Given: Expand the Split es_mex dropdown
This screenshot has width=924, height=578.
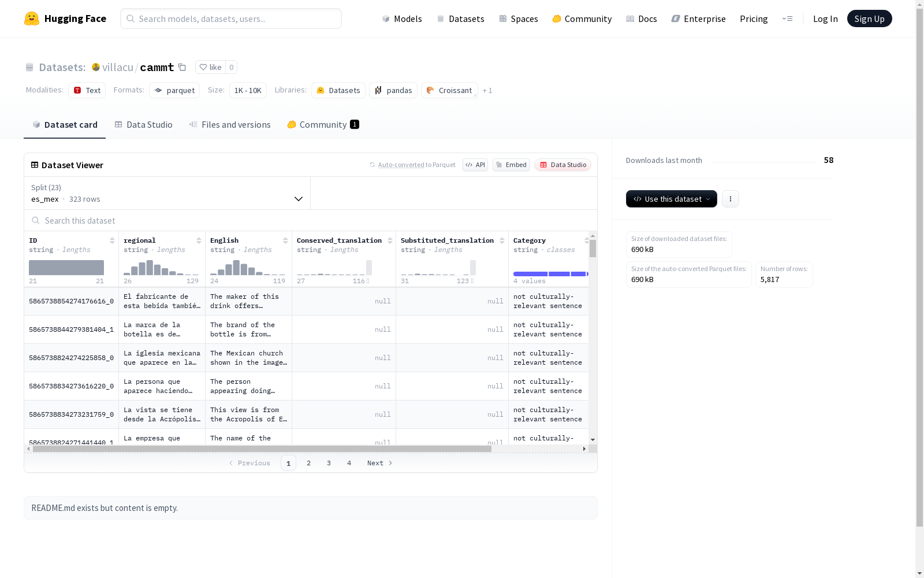Looking at the screenshot, I should point(167,193).
